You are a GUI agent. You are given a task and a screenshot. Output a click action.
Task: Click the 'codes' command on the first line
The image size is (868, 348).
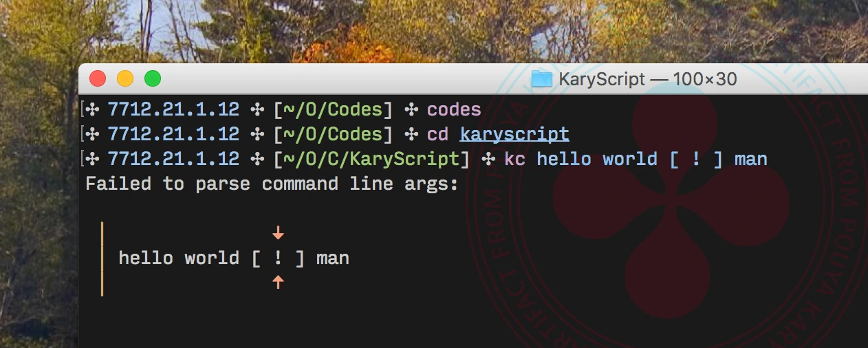454,109
